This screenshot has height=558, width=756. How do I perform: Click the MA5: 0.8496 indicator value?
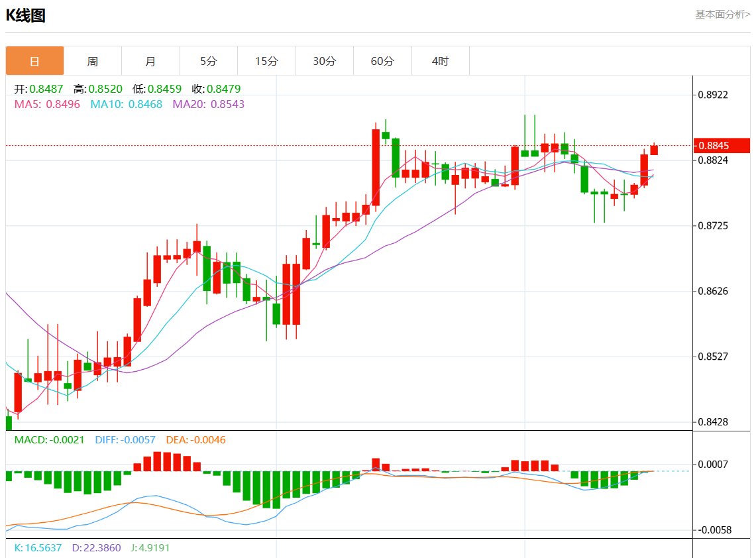(x=47, y=104)
